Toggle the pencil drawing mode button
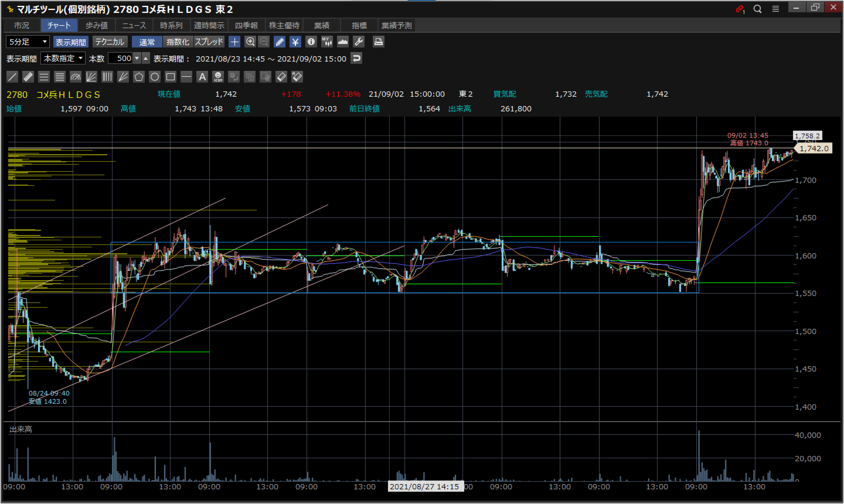This screenshot has width=844, height=504. tap(280, 42)
